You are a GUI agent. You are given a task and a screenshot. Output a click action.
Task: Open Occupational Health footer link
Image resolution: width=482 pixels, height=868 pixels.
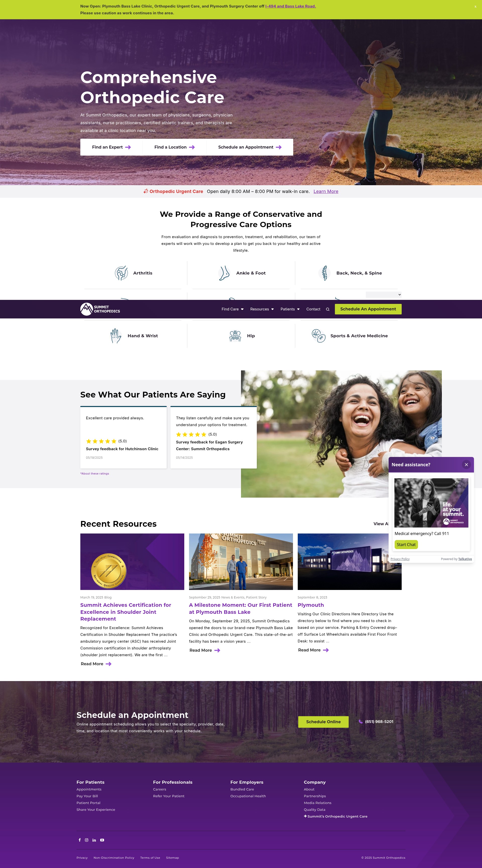tap(248, 796)
